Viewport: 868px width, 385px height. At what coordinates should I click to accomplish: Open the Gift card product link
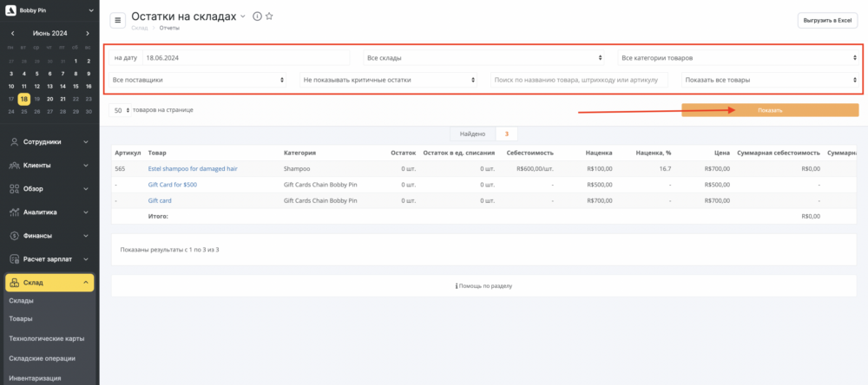tap(160, 201)
